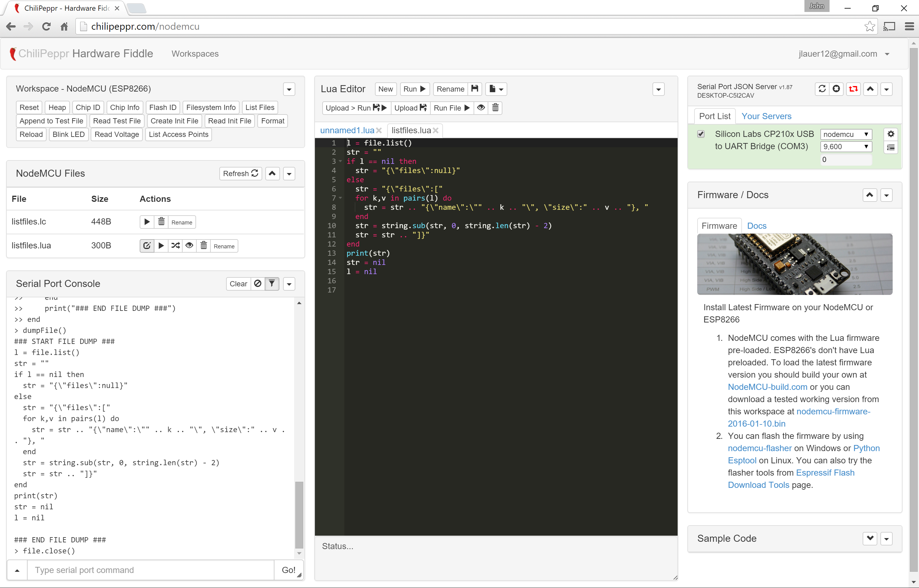Delete the script using the Lua Editor trash icon

(495, 108)
